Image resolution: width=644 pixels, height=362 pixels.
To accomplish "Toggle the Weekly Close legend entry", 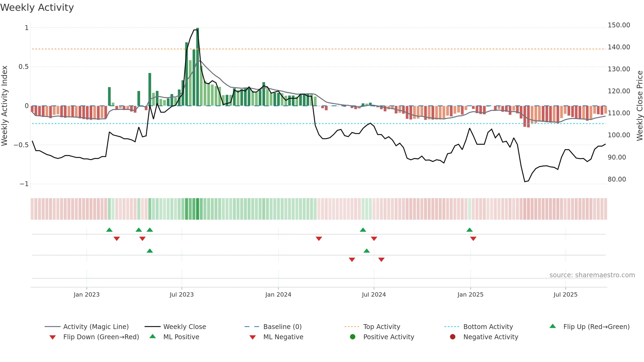I will click(175, 327).
